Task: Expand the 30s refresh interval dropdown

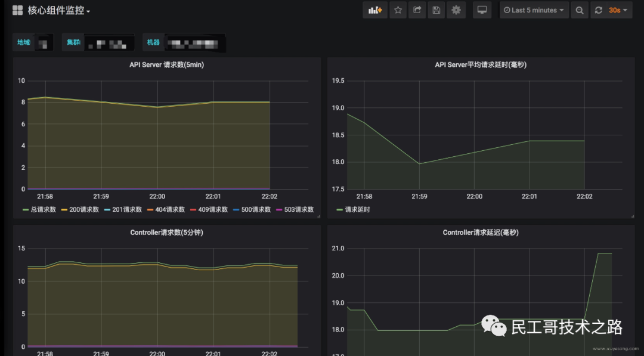Action: click(x=618, y=10)
